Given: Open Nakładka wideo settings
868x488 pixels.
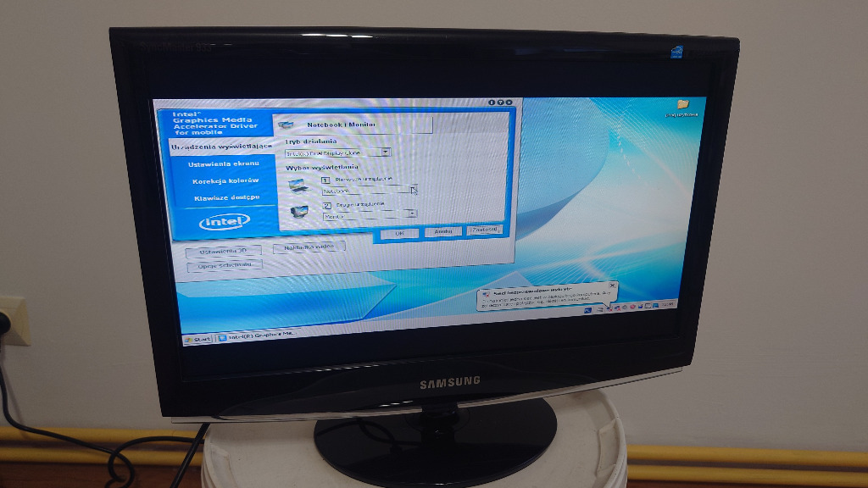Looking at the screenshot, I should pos(309,247).
